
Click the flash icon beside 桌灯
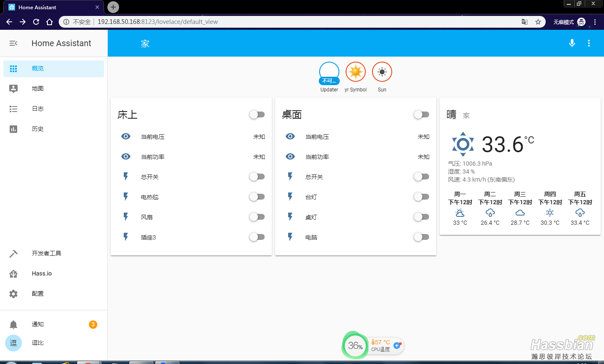[x=290, y=216]
